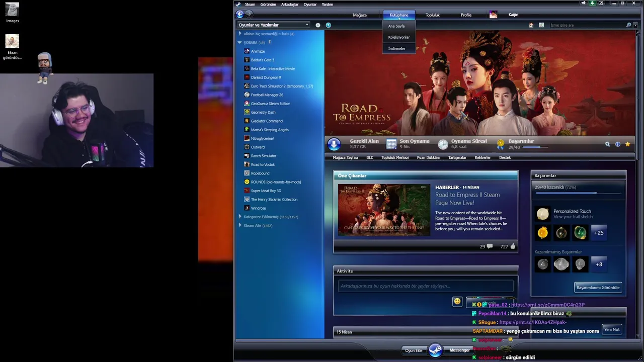Click the clock icon next to Oynama Süresi
The image size is (644, 362).
(443, 144)
